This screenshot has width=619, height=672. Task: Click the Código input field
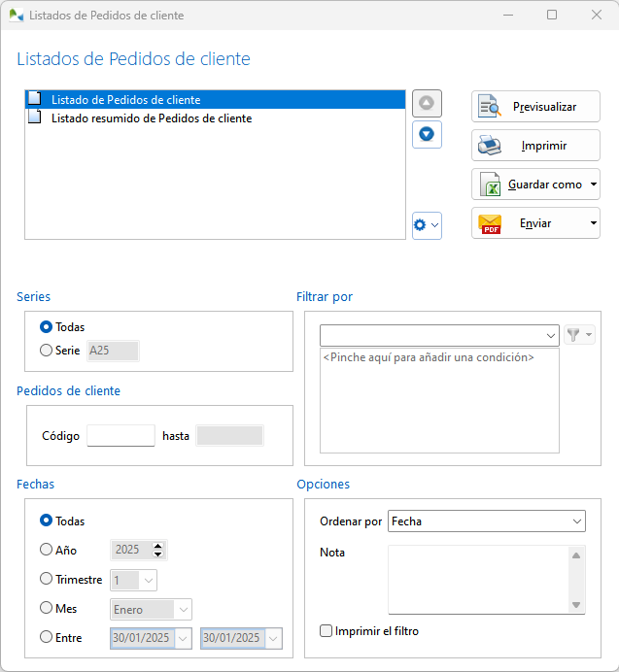point(120,436)
